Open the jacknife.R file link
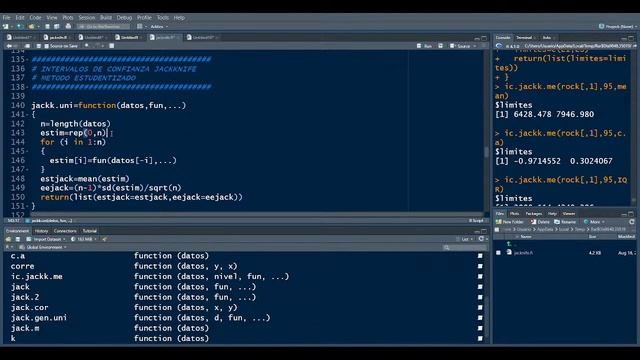This screenshot has height=360, width=640. coord(523,253)
